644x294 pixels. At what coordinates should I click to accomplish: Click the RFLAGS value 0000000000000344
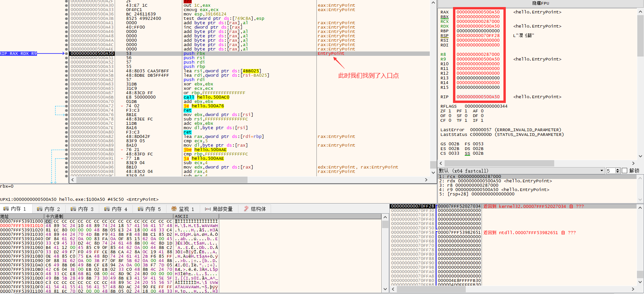point(486,106)
